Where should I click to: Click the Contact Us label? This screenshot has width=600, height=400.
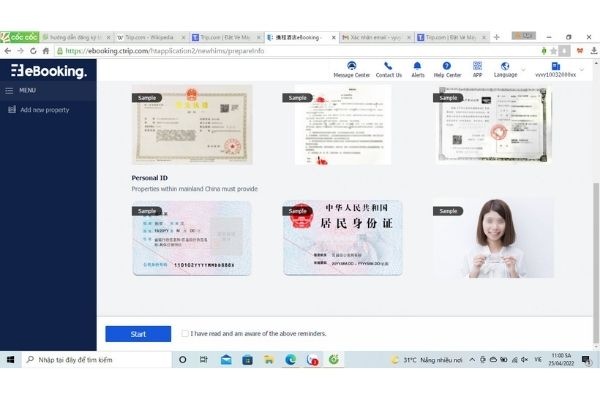point(388,75)
